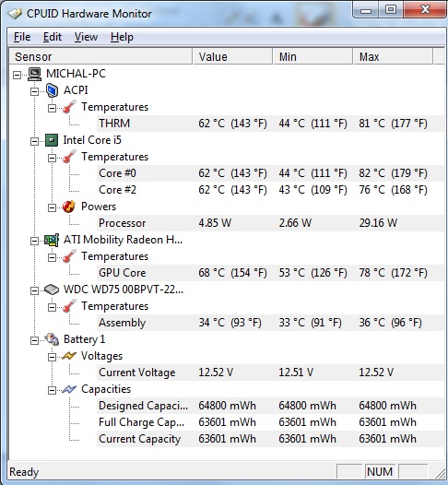Select the THRM sensor row
This screenshot has height=485, width=448.
[270, 124]
